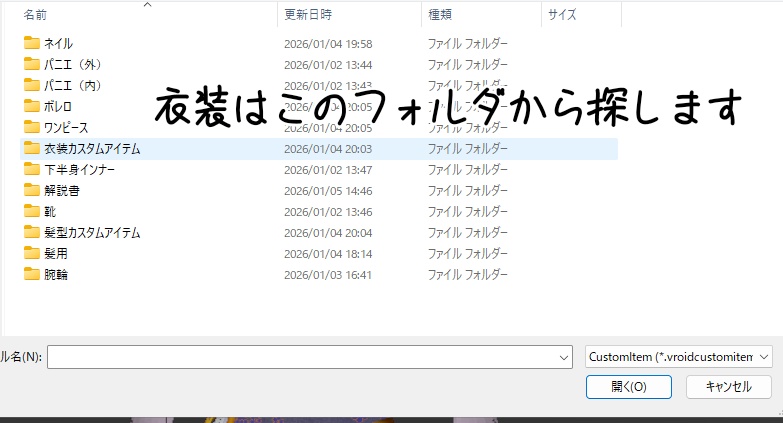Select the 解説書 folder name

coord(62,190)
